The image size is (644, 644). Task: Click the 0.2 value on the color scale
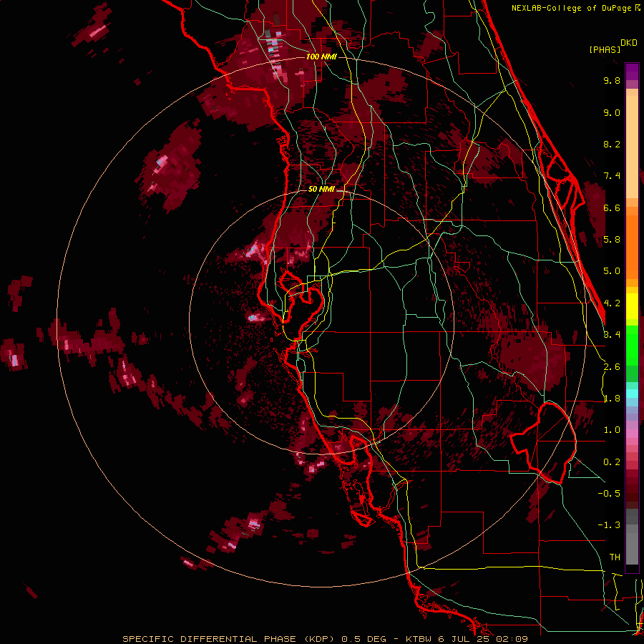pos(612,462)
